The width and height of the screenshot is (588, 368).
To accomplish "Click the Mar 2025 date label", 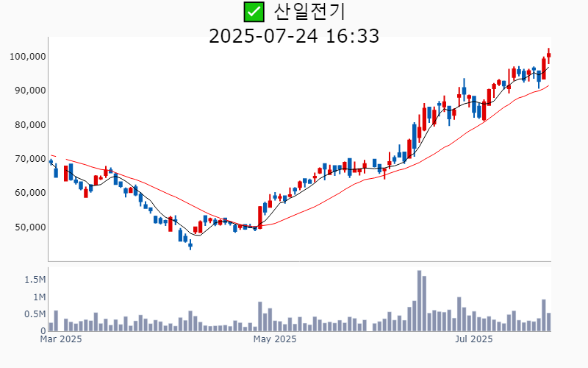I will [x=61, y=339].
